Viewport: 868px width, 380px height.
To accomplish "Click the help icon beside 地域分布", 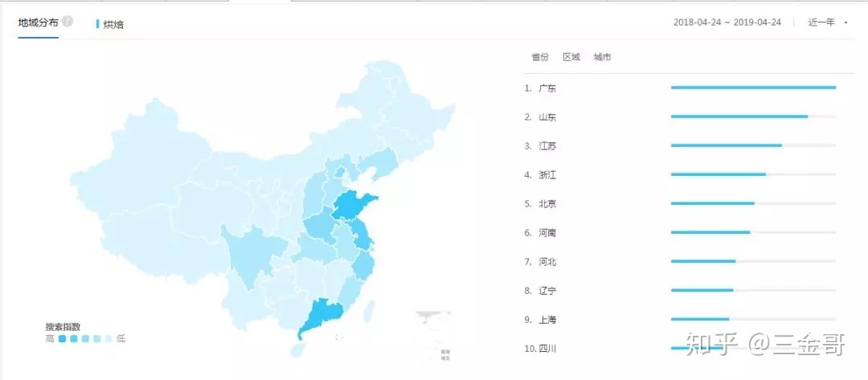I will coord(68,22).
